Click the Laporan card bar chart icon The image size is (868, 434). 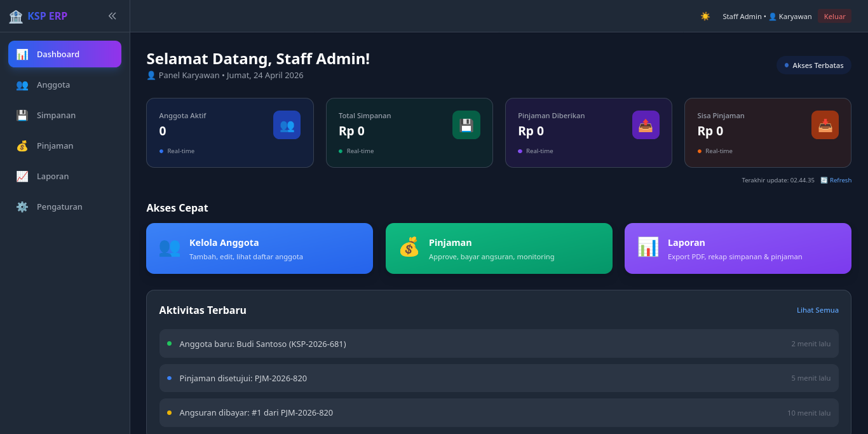click(648, 247)
